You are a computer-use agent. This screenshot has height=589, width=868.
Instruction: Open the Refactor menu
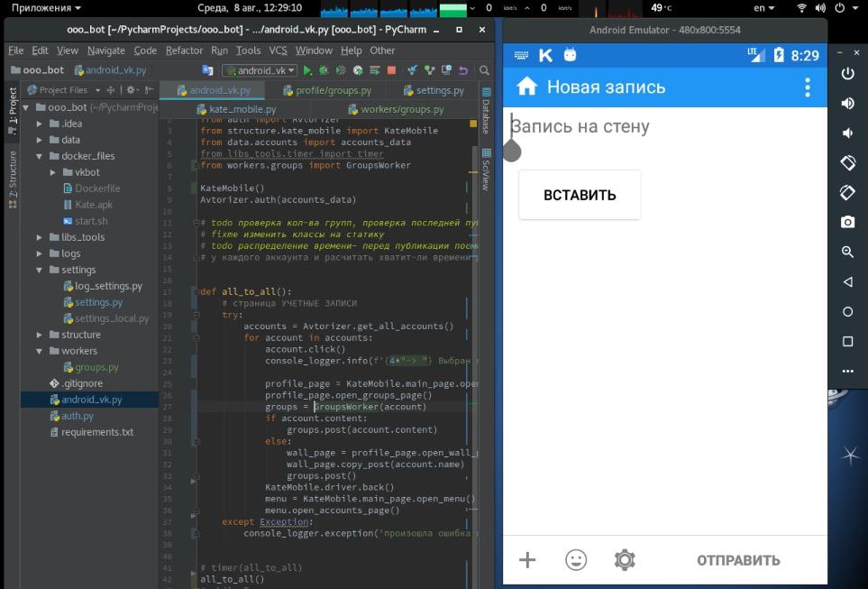point(184,51)
